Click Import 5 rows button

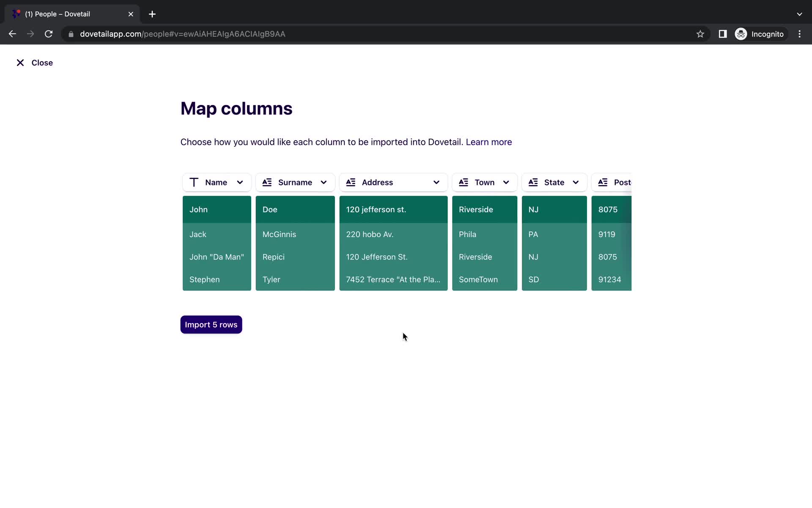tap(211, 325)
